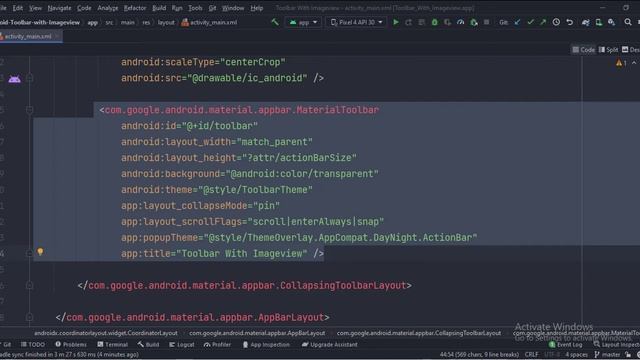
Task: Open the Upgrade Assistant tool window
Action: (x=329, y=344)
